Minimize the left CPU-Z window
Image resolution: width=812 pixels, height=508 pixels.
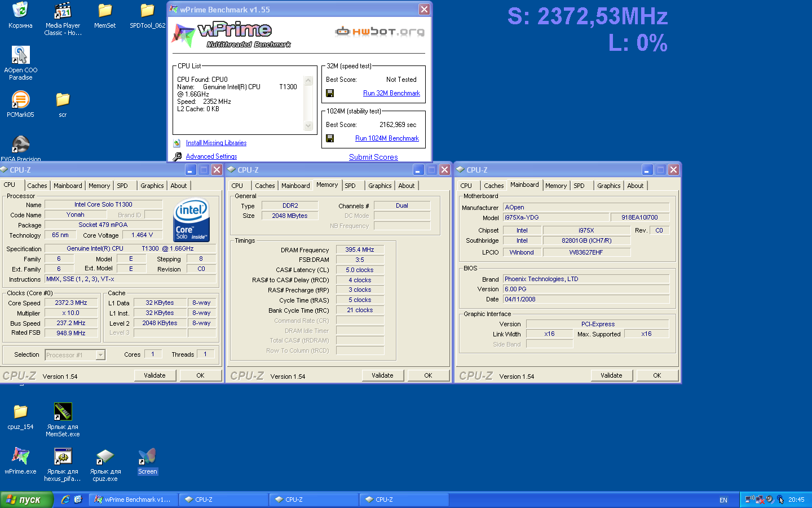pos(190,170)
